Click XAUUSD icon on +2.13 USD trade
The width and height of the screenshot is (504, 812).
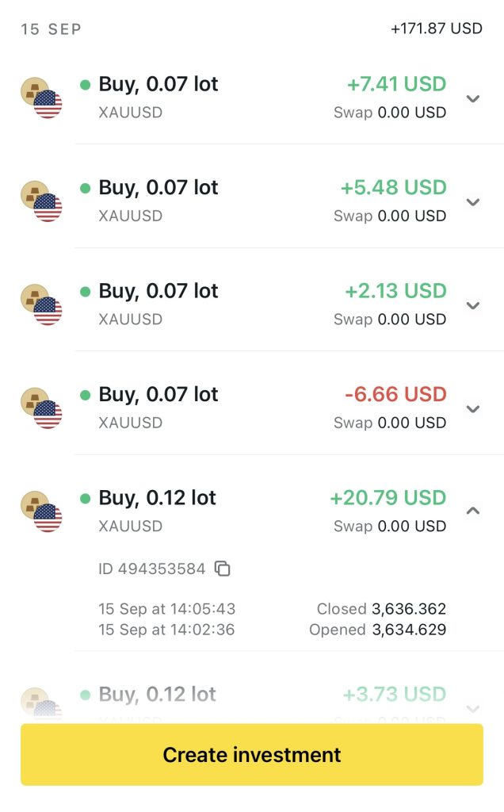41,305
